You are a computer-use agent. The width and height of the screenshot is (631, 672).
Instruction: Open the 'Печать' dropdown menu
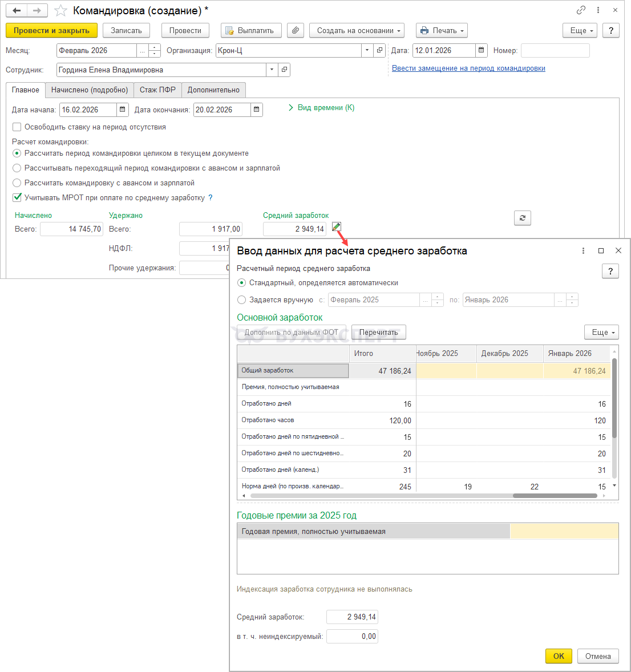point(442,31)
